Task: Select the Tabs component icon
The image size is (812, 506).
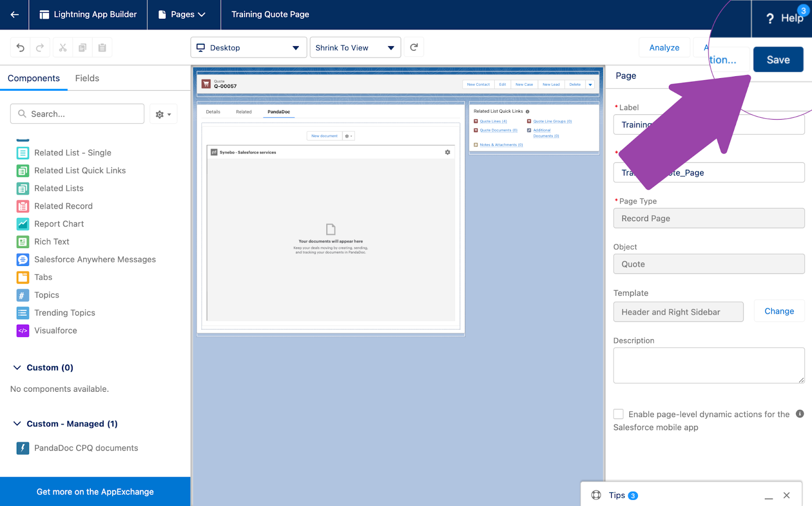Action: click(x=23, y=277)
